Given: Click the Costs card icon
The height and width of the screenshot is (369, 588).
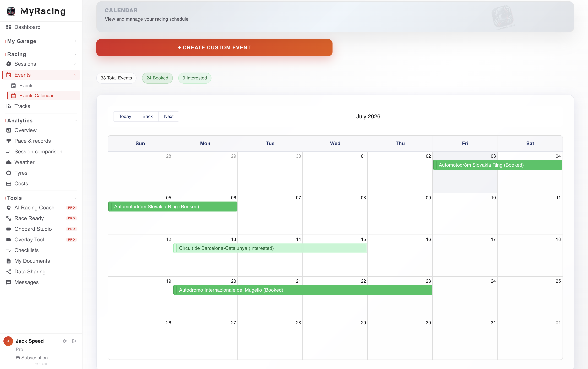Looking at the screenshot, I should [x=9, y=183].
